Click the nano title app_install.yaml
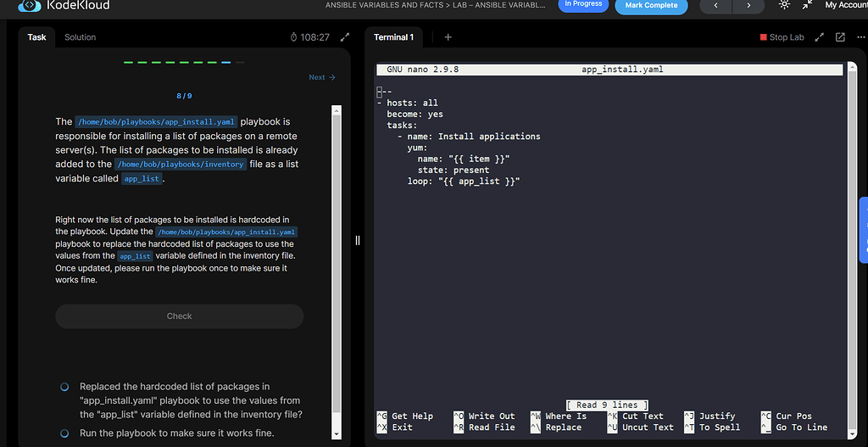 622,70
